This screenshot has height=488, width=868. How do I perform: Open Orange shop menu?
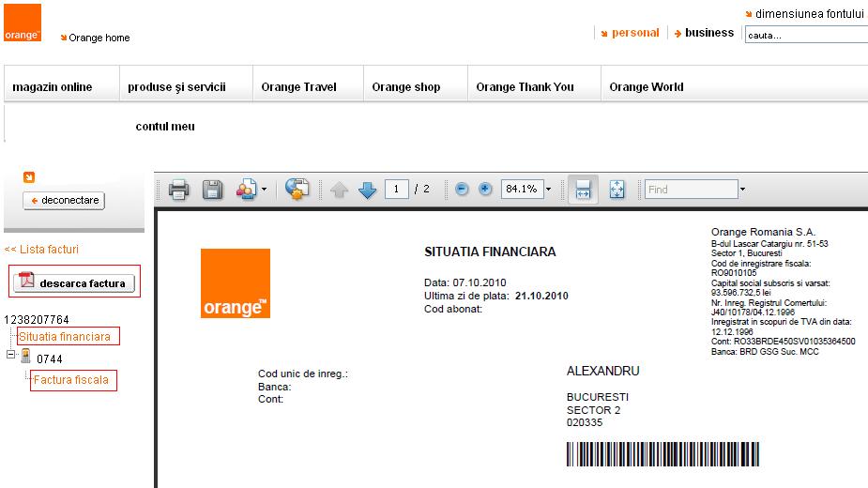[x=406, y=87]
